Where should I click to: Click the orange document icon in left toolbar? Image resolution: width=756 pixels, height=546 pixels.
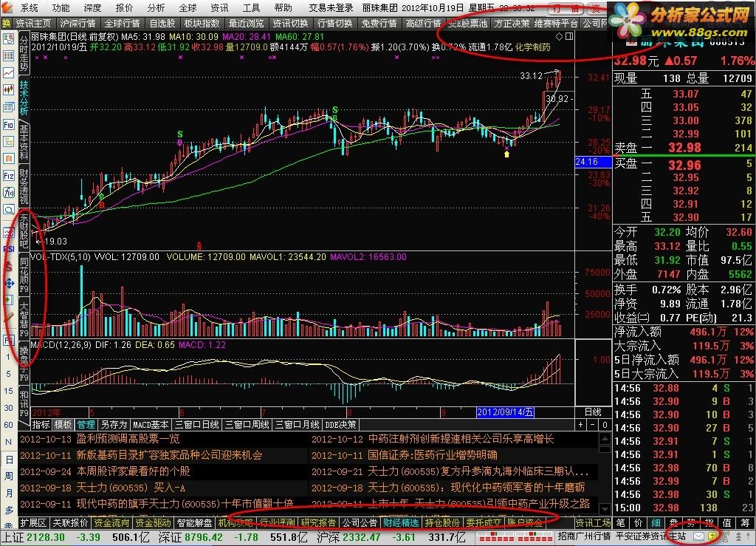tap(8, 159)
